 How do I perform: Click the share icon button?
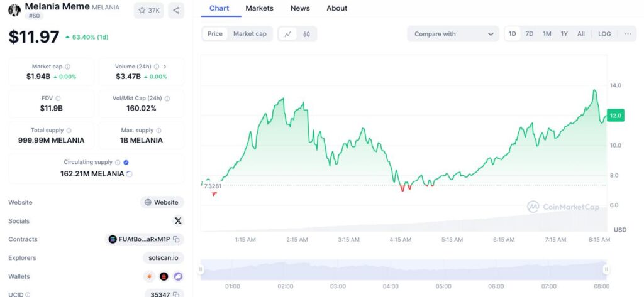coord(176,10)
